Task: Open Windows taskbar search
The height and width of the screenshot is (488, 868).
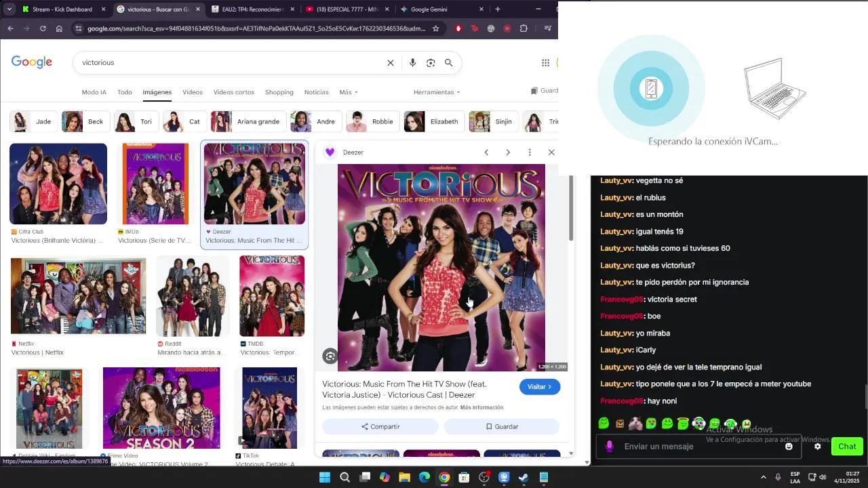Action: (x=344, y=477)
